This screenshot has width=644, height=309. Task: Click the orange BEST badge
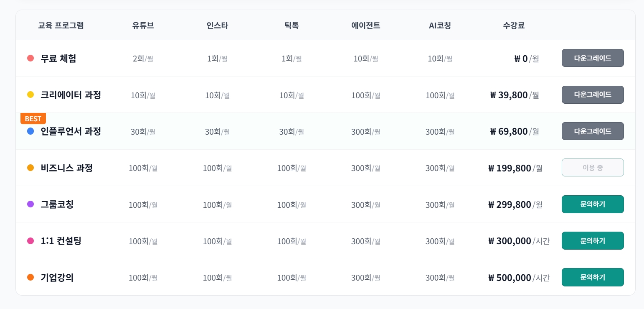33,119
